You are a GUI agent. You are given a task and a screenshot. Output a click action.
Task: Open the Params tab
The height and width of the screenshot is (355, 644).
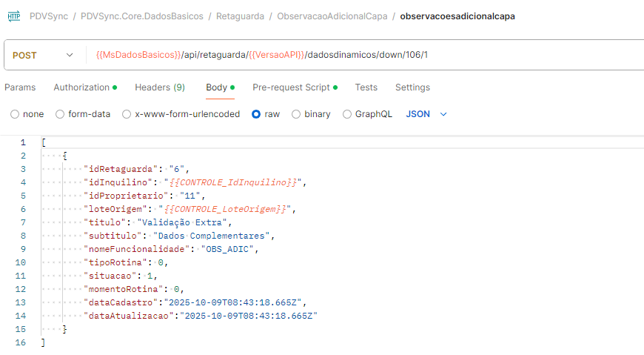[20, 87]
